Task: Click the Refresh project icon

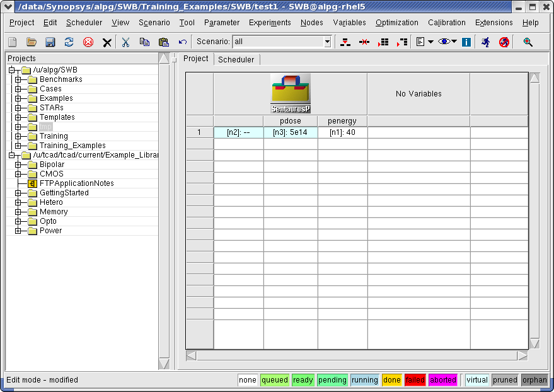Action: point(69,42)
